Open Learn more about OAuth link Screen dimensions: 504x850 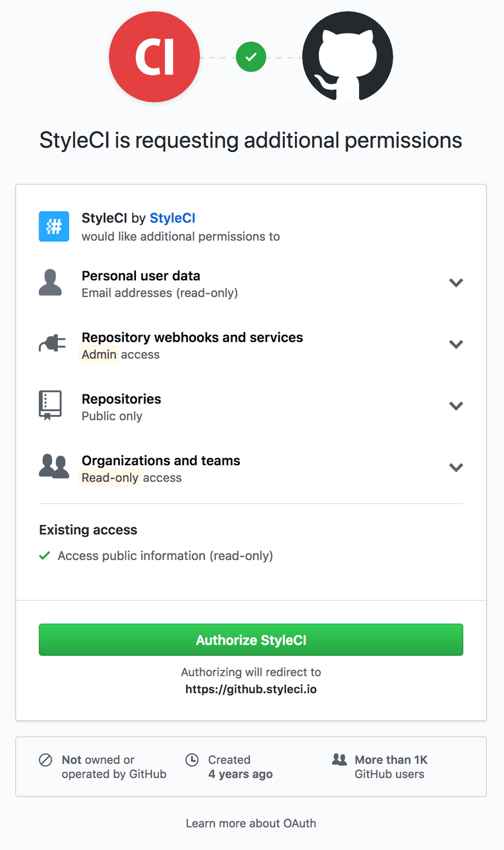click(x=251, y=823)
